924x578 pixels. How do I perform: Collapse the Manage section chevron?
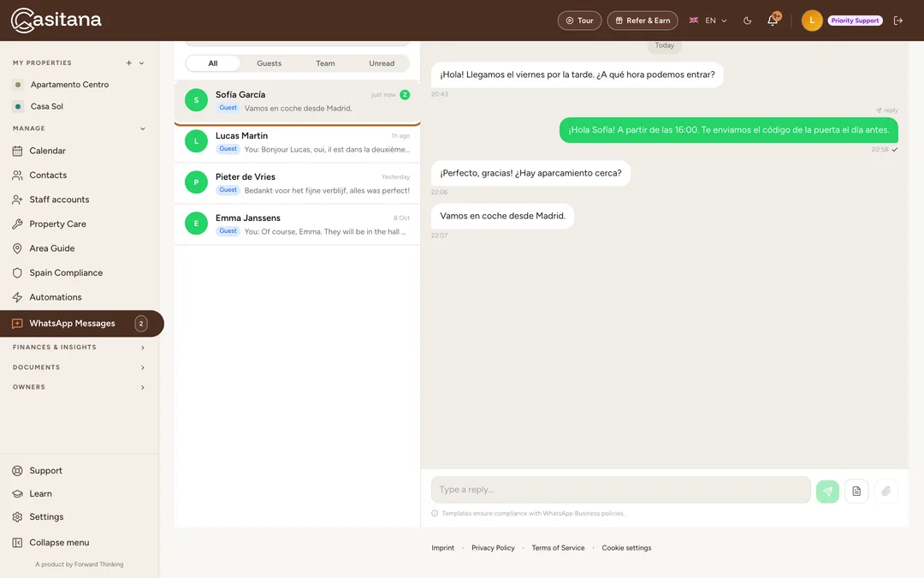(143, 128)
